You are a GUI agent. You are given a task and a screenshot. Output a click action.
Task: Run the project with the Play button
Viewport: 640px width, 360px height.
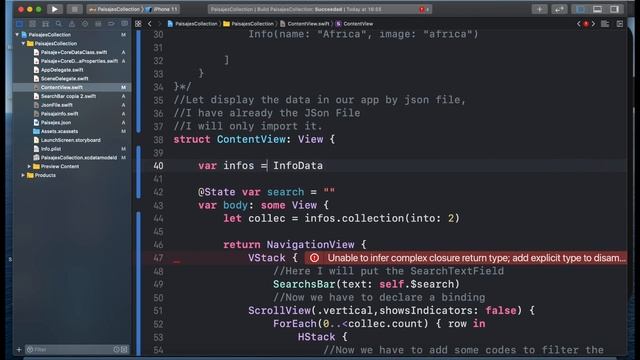pyautogui.click(x=54, y=9)
